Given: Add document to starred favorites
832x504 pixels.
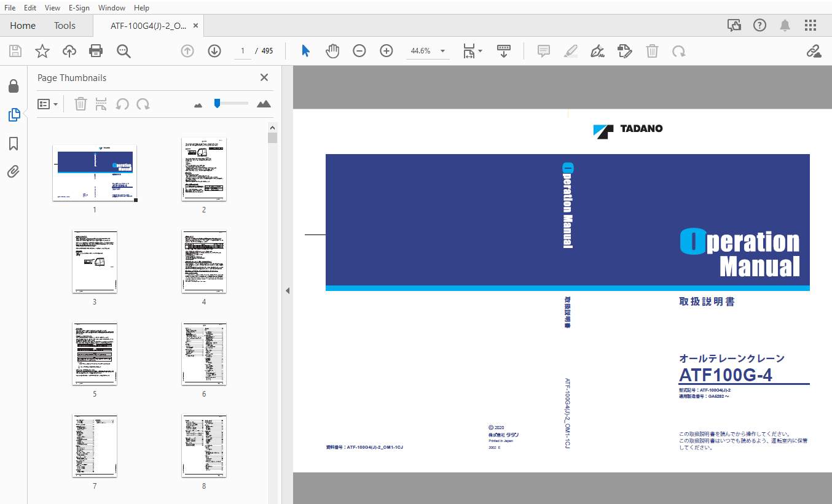Looking at the screenshot, I should pos(42,51).
